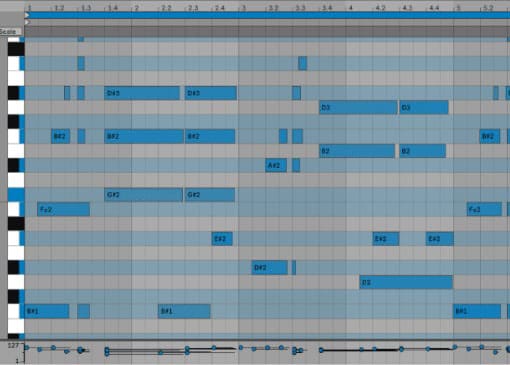
Task: Select the E#2 note at 4.2
Action: click(x=386, y=239)
